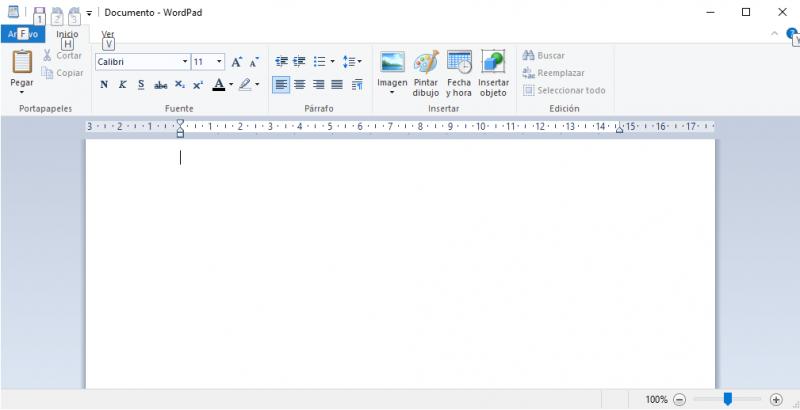Screen dimensions: 800x410
Task: Open the text color dropdown arrow
Action: (231, 85)
